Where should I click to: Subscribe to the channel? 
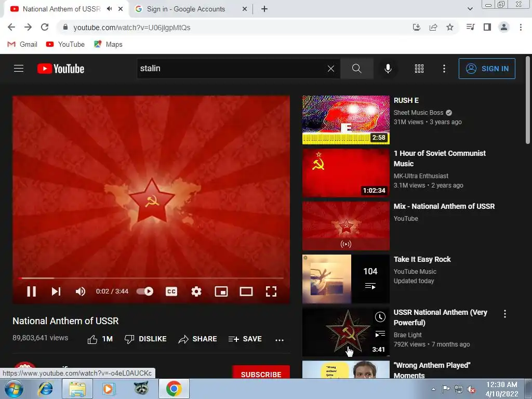pos(261,373)
